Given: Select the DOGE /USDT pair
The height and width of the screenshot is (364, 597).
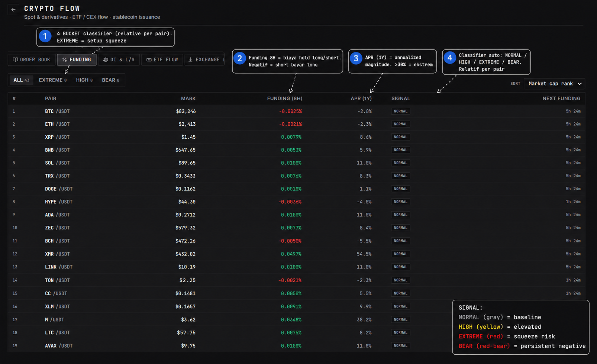Looking at the screenshot, I should [59, 189].
